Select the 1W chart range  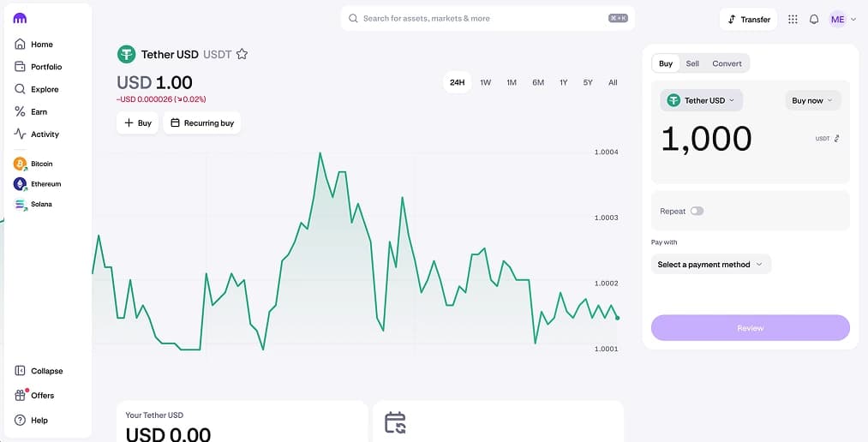[486, 82]
